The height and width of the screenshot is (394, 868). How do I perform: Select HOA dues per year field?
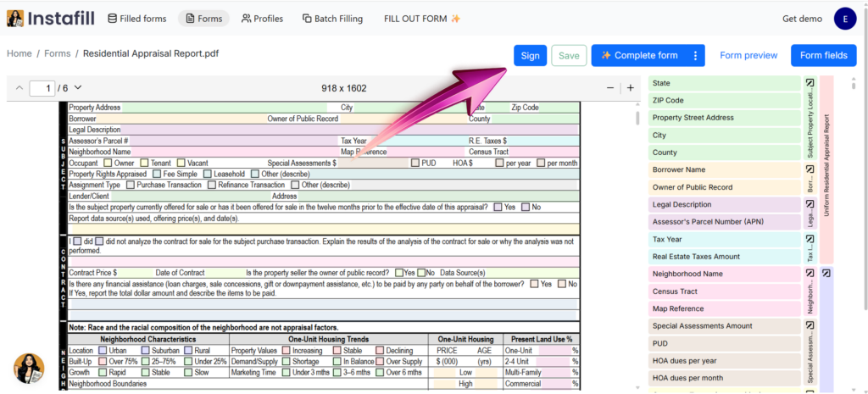(724, 361)
